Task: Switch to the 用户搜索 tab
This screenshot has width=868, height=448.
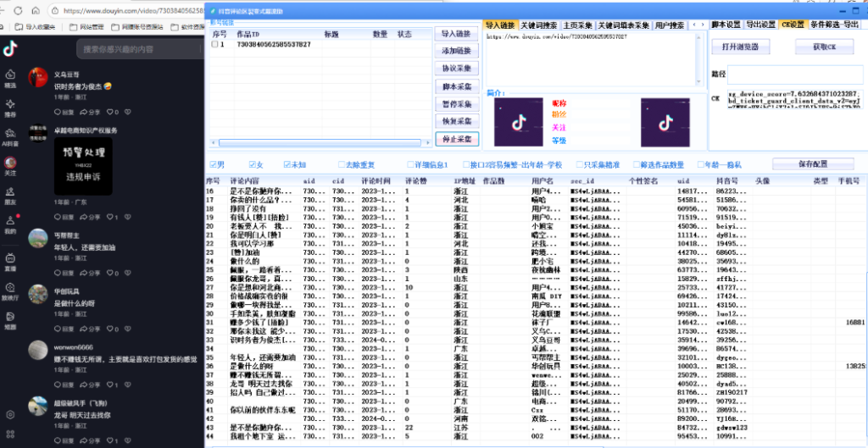Action: point(669,25)
